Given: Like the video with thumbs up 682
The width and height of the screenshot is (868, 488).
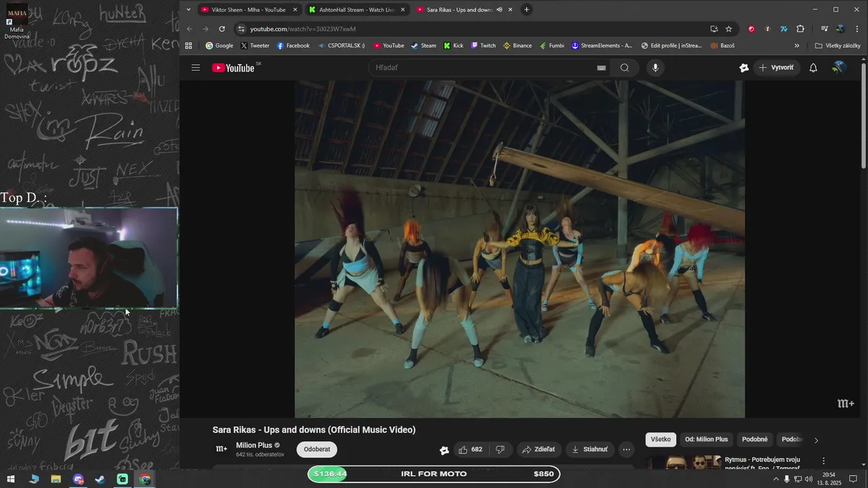Looking at the screenshot, I should [470, 449].
